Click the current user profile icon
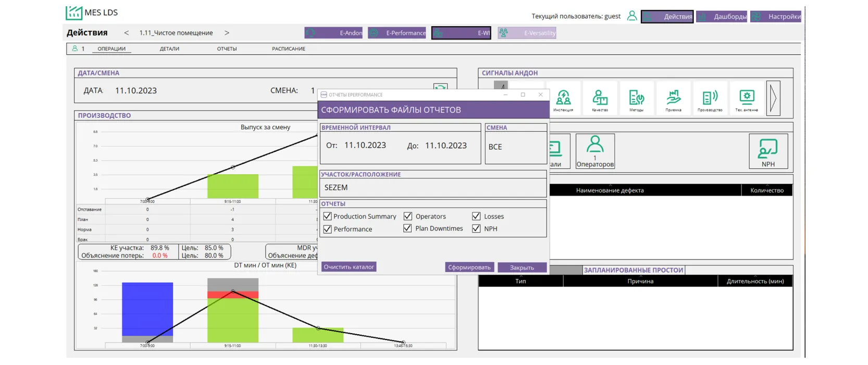Screen dimensions: 868x365 coord(631,16)
